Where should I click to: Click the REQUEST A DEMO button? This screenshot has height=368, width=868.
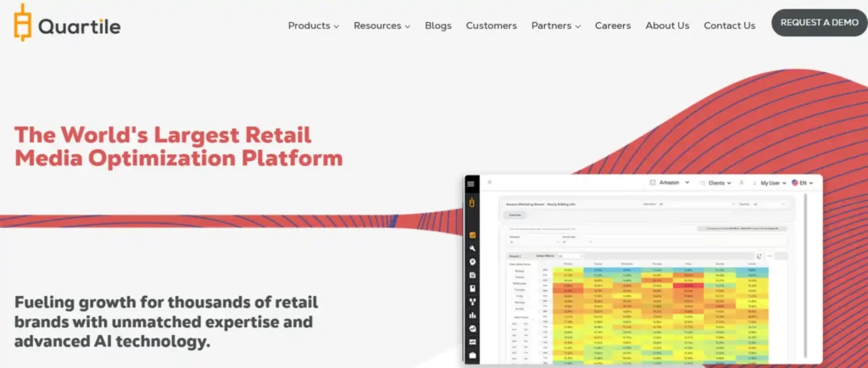tap(819, 23)
